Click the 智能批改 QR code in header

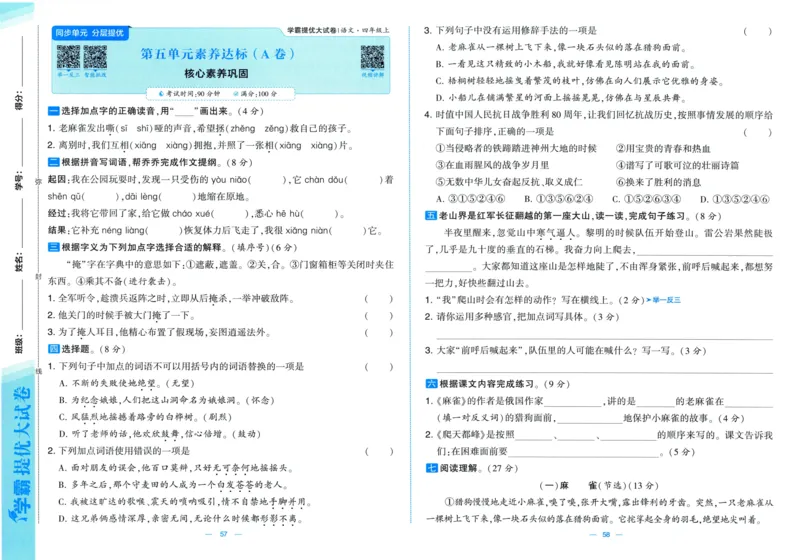(x=95, y=57)
